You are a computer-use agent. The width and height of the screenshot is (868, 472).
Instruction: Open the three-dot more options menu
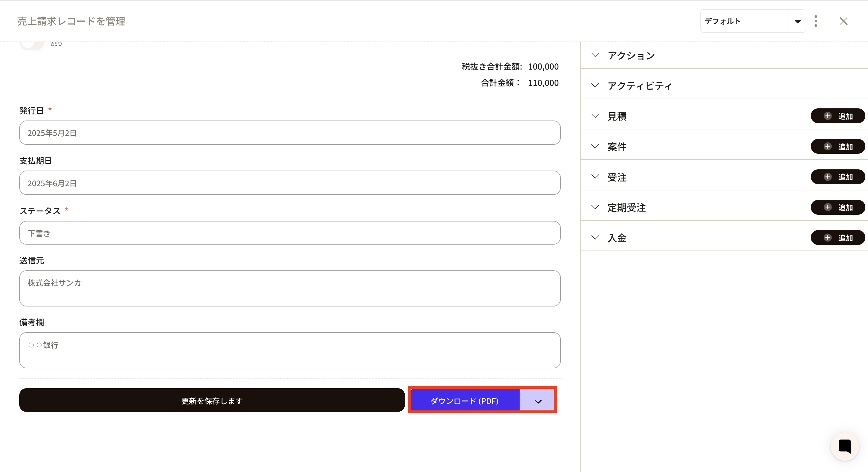[x=816, y=21]
